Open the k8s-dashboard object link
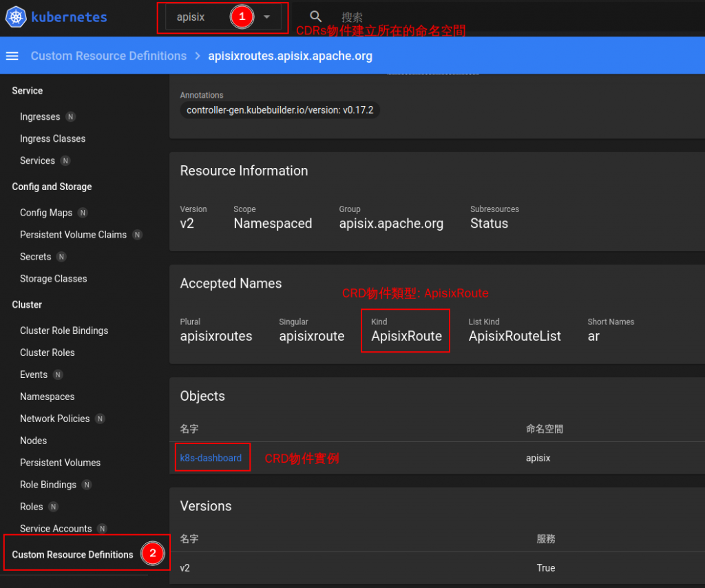This screenshot has height=588, width=705. point(211,458)
